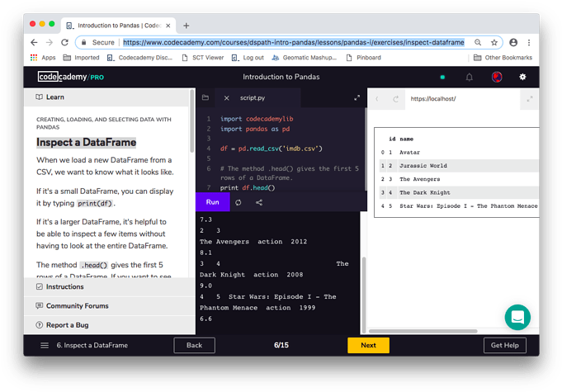Click the Back button
Image resolution: width=562 pixels, height=392 pixels.
[x=194, y=345]
